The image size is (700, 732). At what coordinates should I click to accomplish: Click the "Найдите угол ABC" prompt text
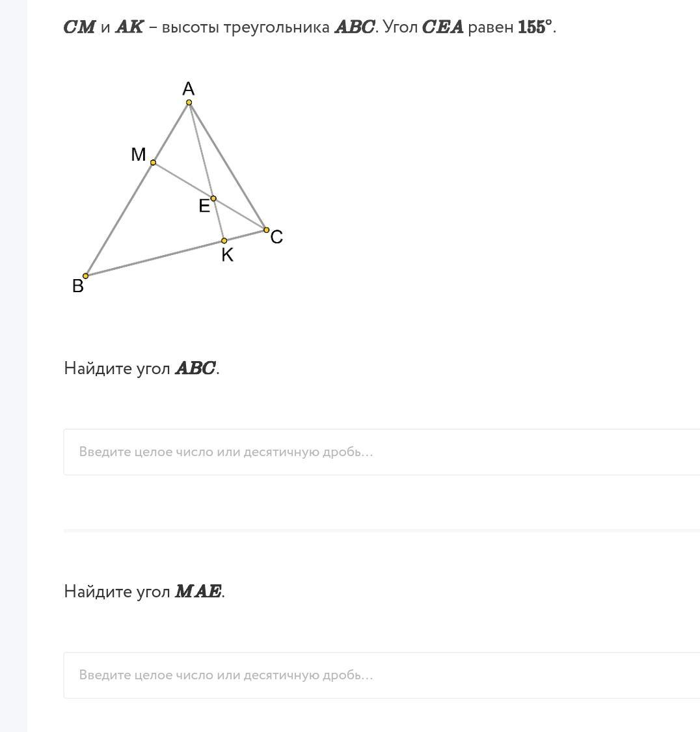click(x=142, y=368)
